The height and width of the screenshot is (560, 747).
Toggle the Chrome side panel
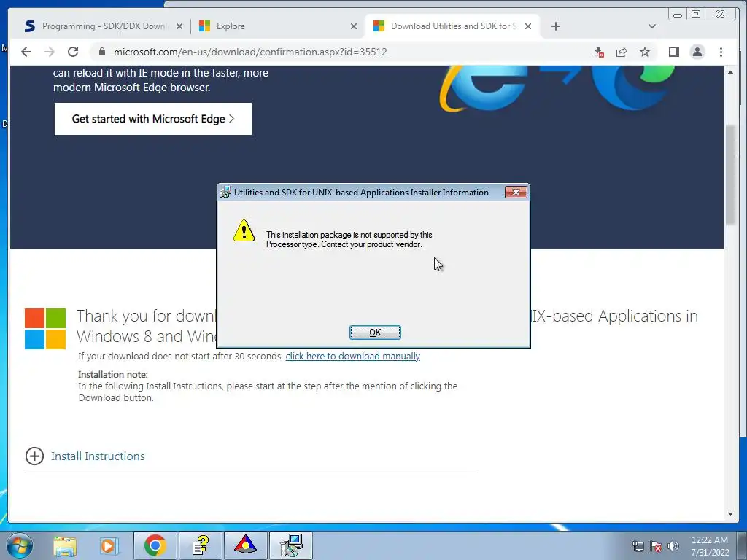[x=673, y=52]
